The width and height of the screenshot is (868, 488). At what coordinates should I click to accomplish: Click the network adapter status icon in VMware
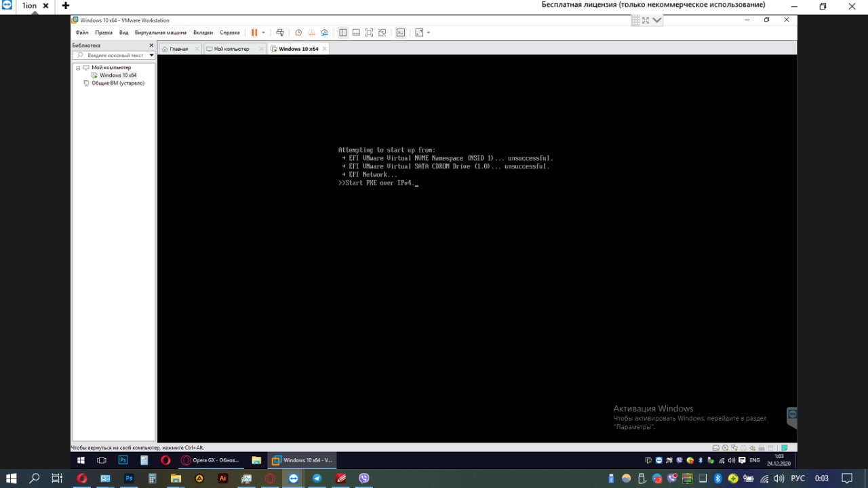(734, 448)
